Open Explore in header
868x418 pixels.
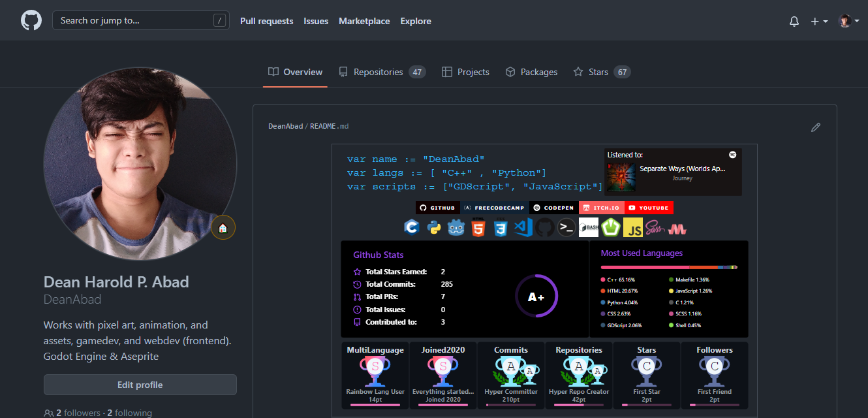point(416,21)
